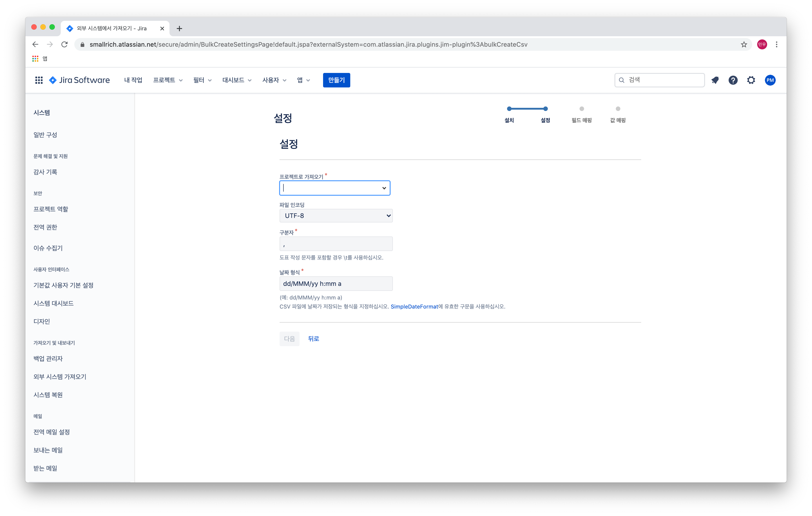Viewport: 812px width, 516px height.
Task: Open the help question mark icon
Action: [733, 80]
